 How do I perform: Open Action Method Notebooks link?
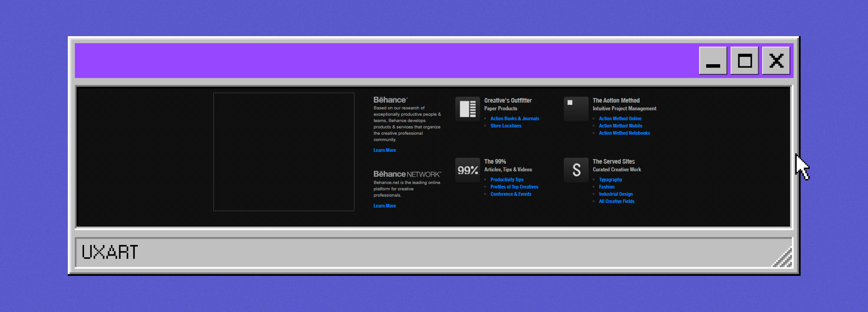[x=624, y=133]
